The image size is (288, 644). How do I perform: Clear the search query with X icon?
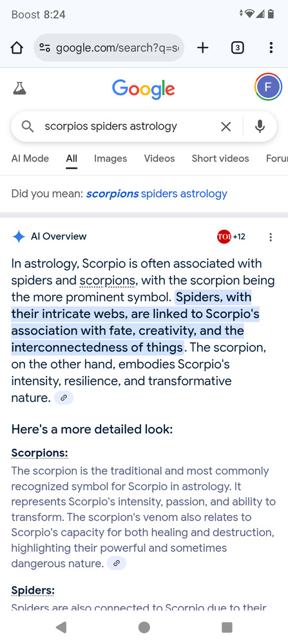(x=226, y=126)
